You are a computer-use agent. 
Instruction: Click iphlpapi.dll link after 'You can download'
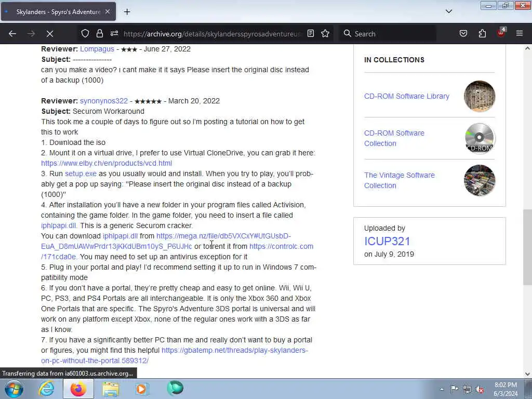(120, 236)
